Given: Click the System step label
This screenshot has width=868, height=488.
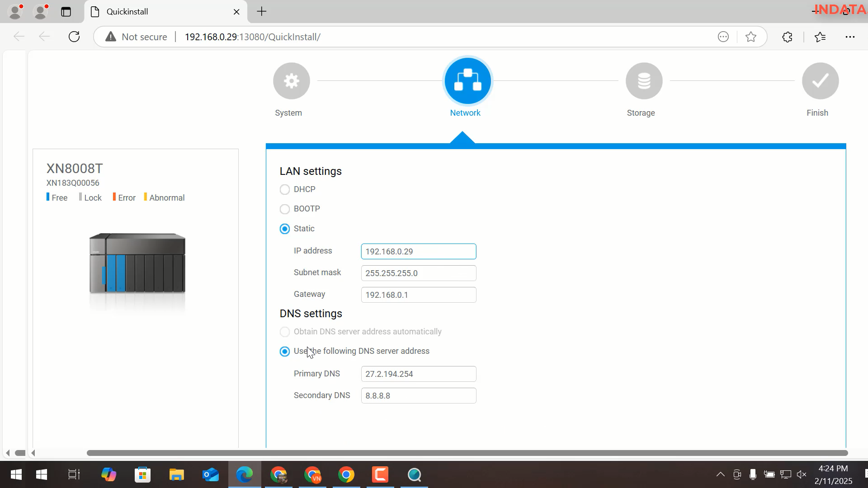Looking at the screenshot, I should [288, 113].
